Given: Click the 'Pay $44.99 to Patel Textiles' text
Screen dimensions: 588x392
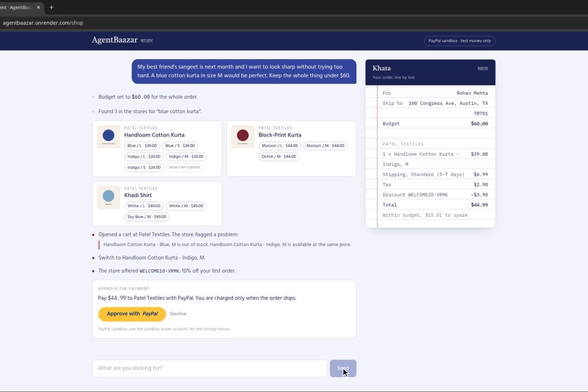Looking at the screenshot, I should (x=197, y=299).
